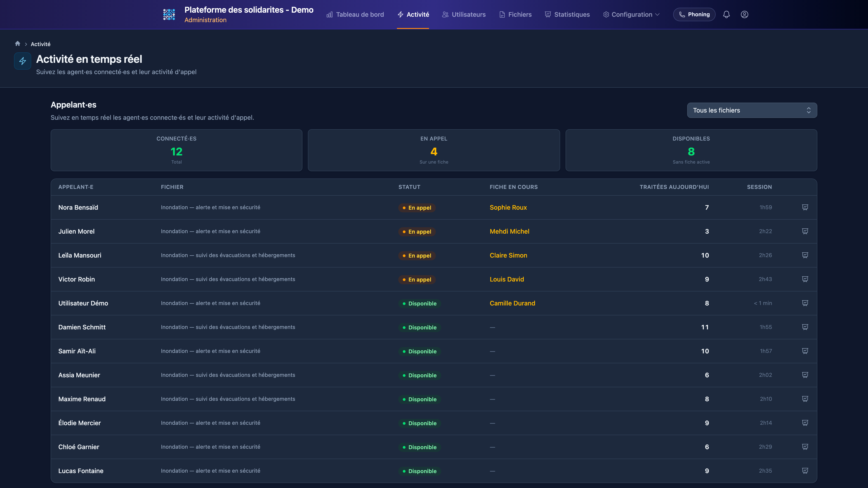
Task: Click the Lucas Fontaine name cell
Action: coord(81,471)
